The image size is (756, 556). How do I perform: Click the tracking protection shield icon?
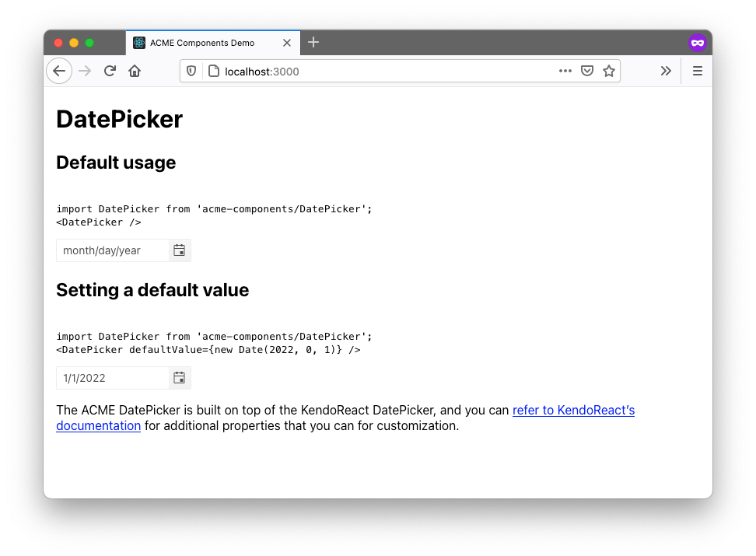coord(191,72)
